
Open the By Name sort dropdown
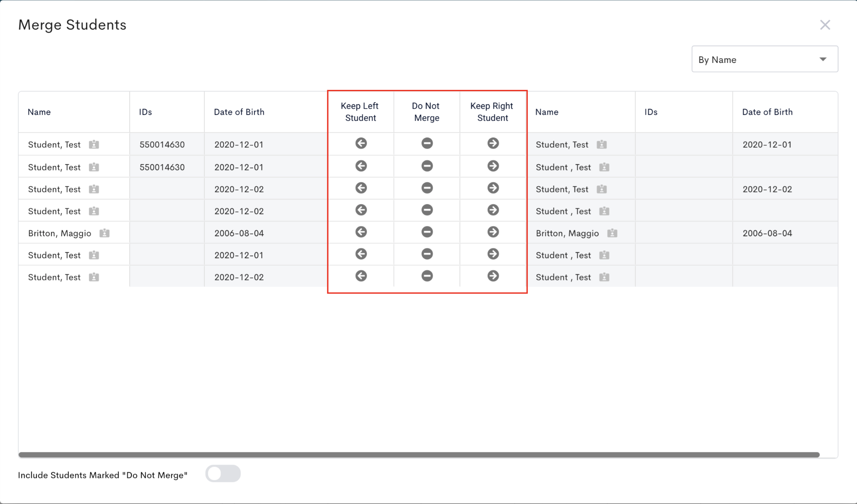pos(764,59)
